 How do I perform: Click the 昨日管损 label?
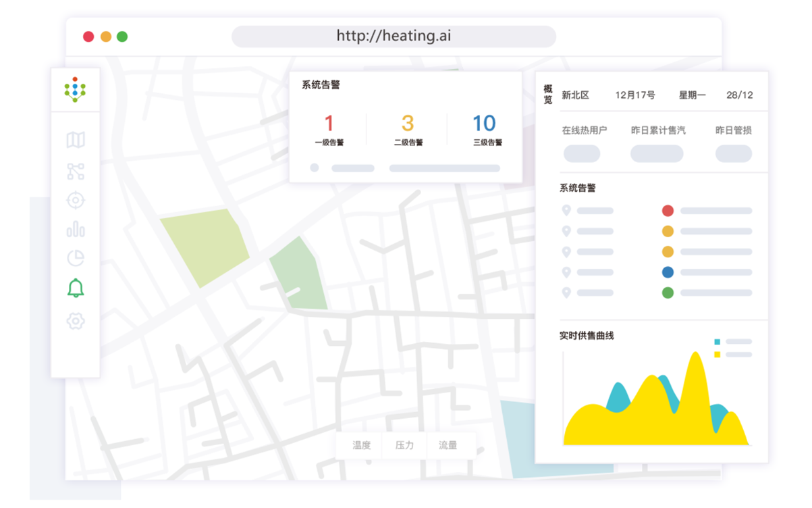tap(734, 130)
